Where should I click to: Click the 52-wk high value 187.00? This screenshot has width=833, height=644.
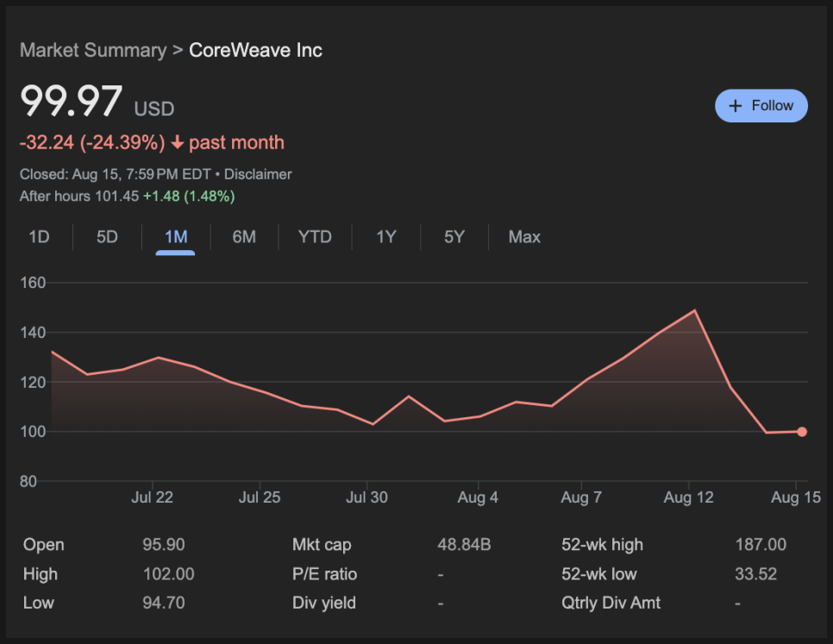tap(761, 545)
